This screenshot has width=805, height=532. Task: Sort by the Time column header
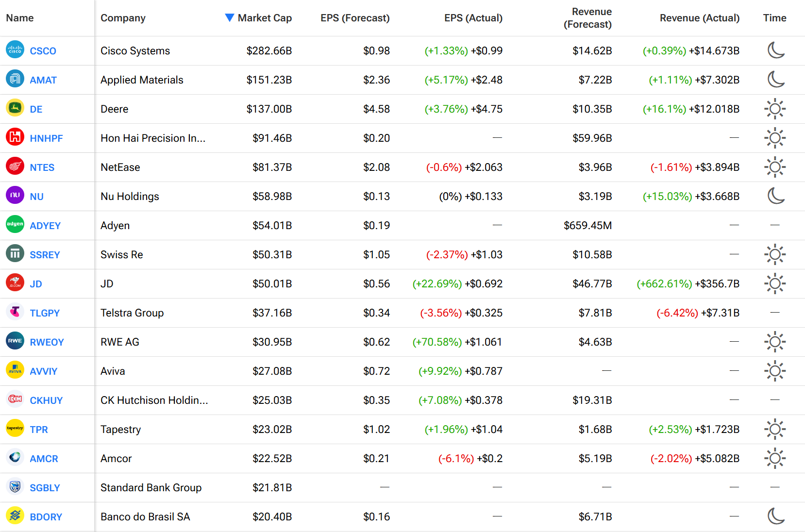tap(774, 18)
